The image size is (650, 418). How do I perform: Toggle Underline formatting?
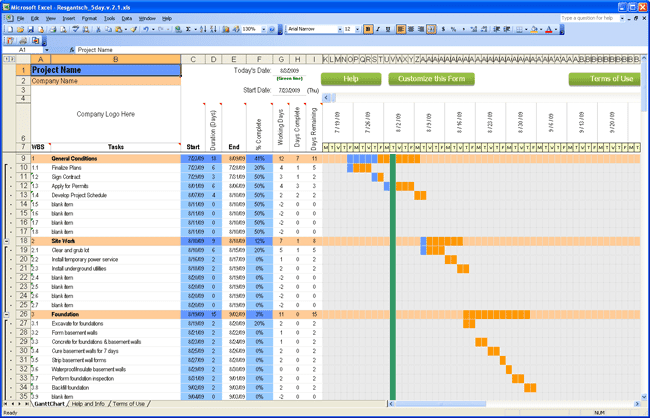[x=388, y=29]
